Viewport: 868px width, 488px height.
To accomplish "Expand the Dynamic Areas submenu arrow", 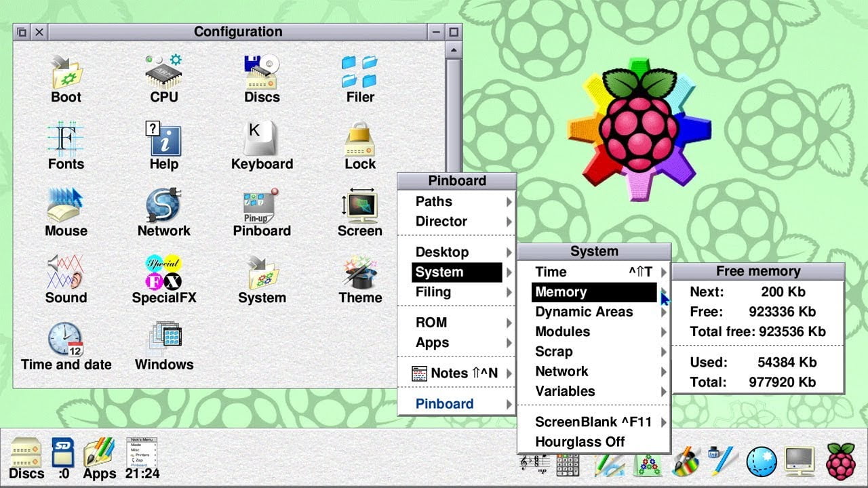I will click(x=663, y=312).
